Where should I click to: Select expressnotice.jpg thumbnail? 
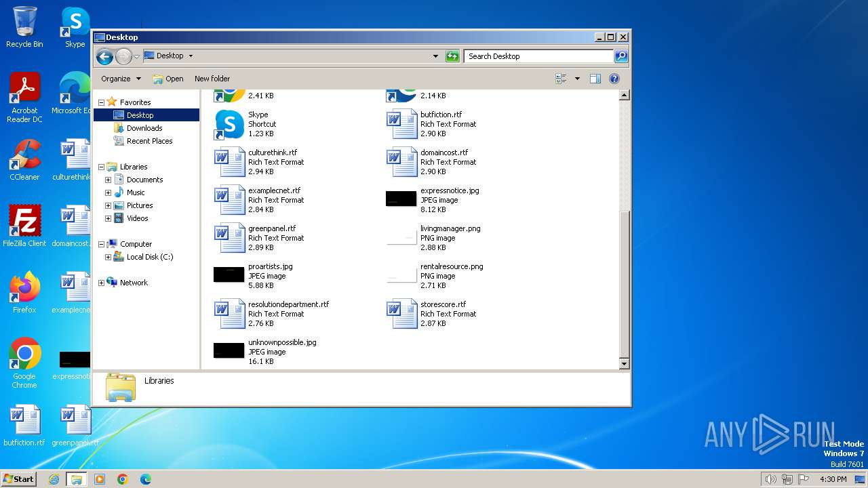(x=401, y=199)
